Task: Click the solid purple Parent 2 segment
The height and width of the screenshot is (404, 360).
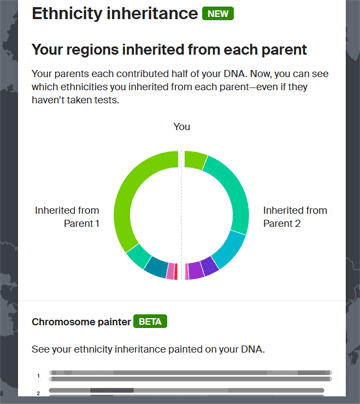Action: [x=196, y=271]
